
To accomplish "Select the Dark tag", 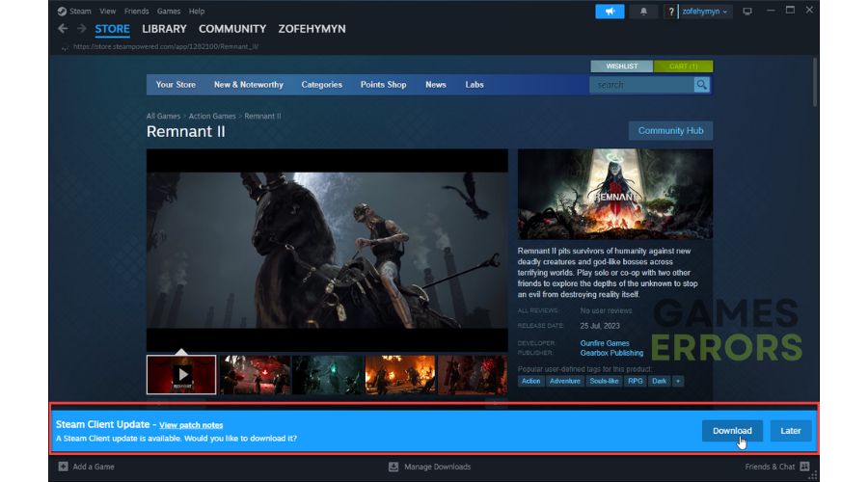I will 660,381.
